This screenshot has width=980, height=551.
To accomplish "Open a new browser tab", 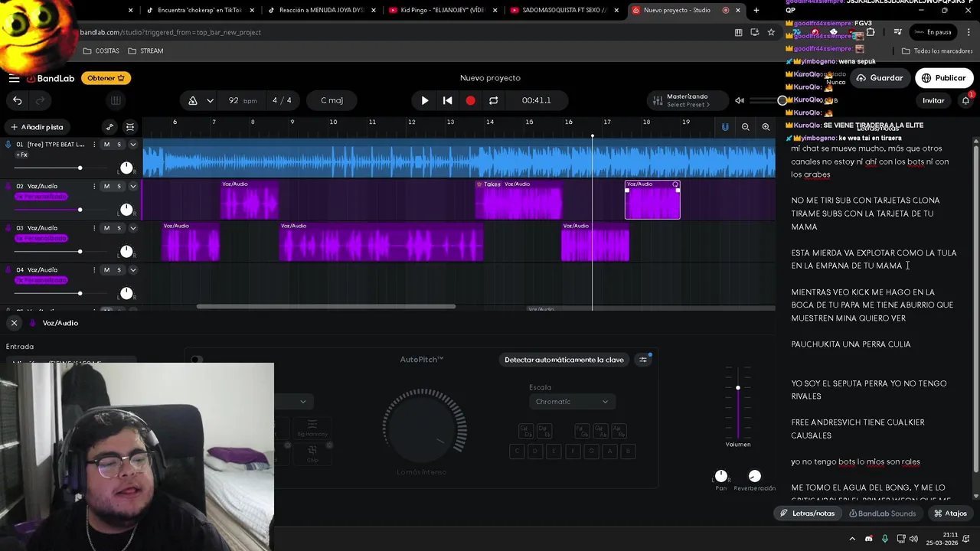I will [756, 10].
